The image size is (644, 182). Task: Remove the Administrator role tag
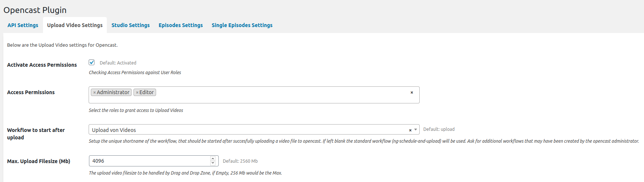coord(95,93)
